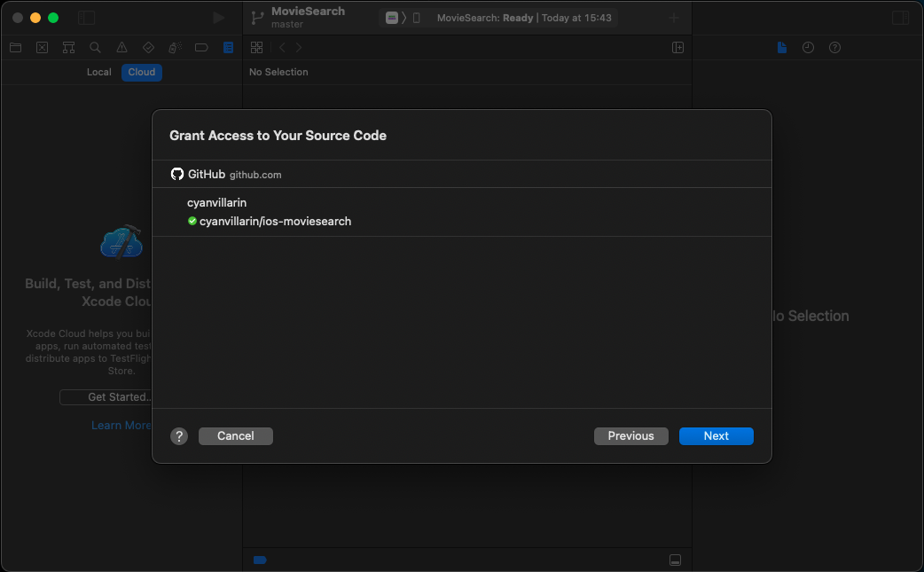Open the Issue navigator warning icon
The height and width of the screenshot is (572, 924).
coord(121,48)
